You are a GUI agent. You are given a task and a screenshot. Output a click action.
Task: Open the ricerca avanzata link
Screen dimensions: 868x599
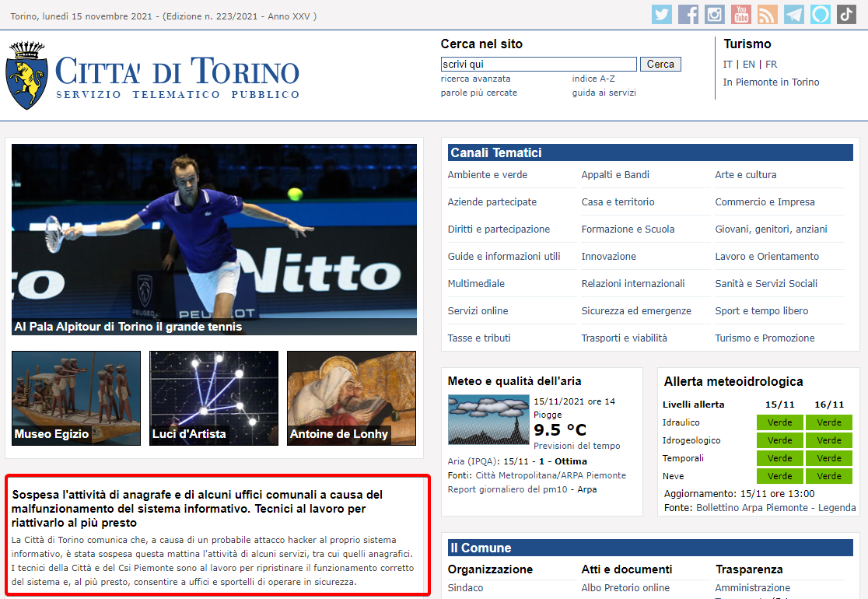[475, 79]
